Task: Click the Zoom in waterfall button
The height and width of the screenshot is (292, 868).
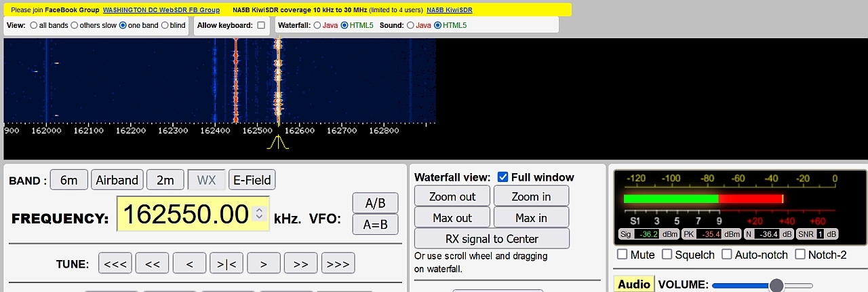Action: pos(531,196)
